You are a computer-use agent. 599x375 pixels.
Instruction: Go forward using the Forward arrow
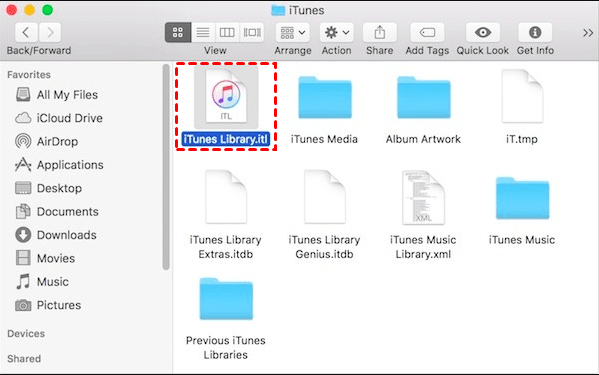point(50,32)
